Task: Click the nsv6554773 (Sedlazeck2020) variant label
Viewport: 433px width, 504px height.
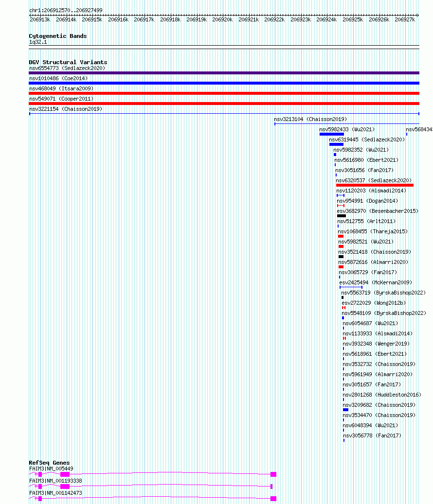Action: click(x=67, y=68)
